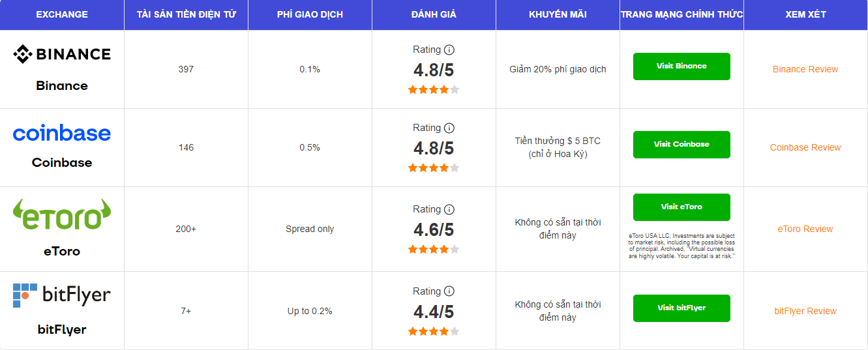
Task: Click the Visit eToro button
Action: tap(681, 207)
